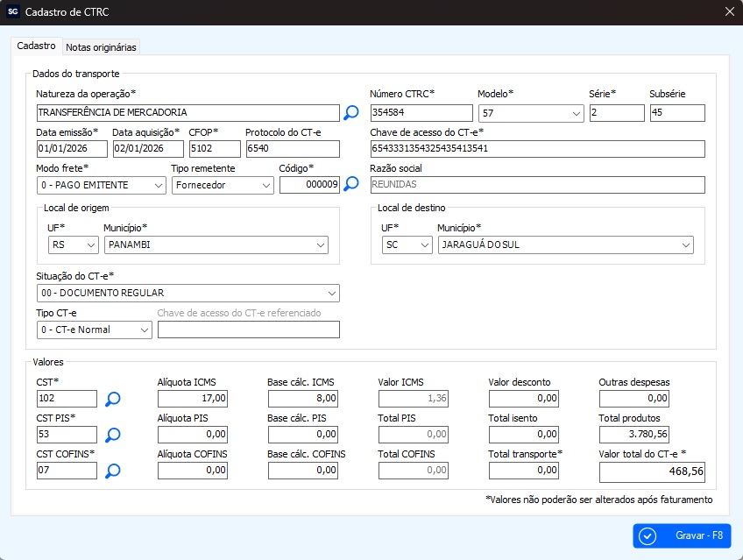Close the Cadastro de CTRC window
The height and width of the screenshot is (560, 743).
tap(730, 12)
